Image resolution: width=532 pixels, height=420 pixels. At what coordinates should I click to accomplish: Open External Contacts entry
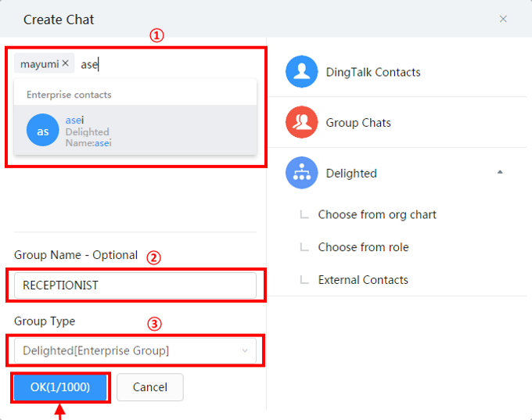[x=363, y=280]
